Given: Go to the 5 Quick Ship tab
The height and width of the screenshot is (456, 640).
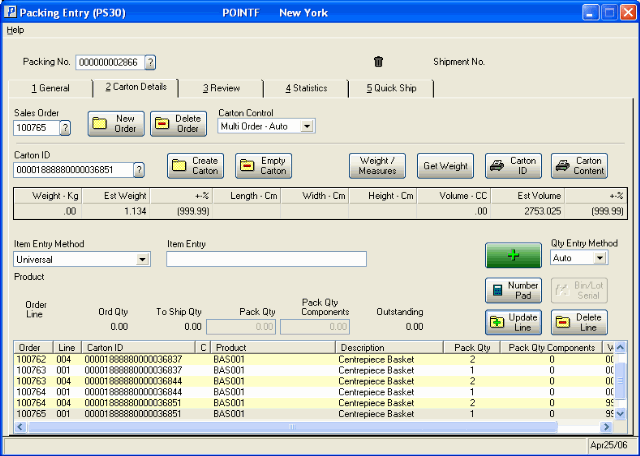Looking at the screenshot, I should pyautogui.click(x=391, y=88).
